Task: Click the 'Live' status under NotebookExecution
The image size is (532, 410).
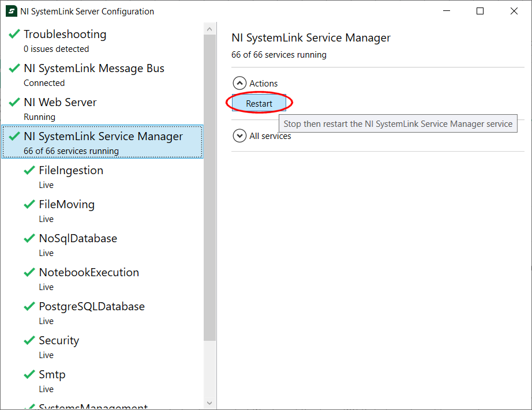Action: point(46,287)
